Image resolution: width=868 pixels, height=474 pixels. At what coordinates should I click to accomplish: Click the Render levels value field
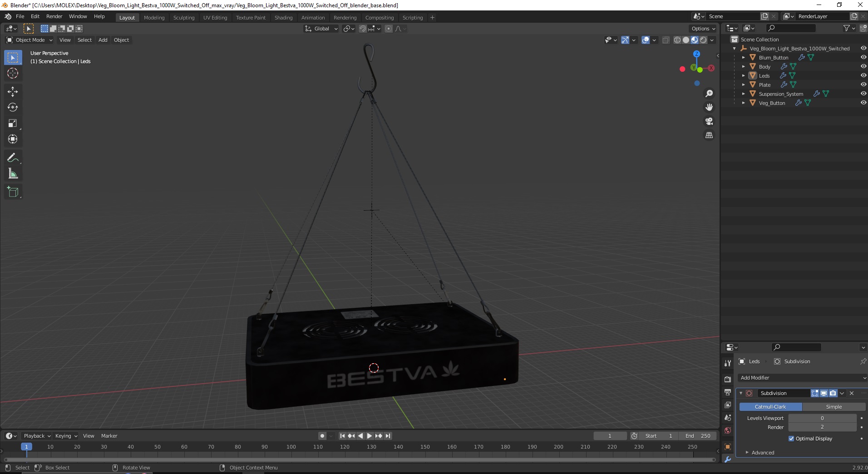tap(822, 427)
